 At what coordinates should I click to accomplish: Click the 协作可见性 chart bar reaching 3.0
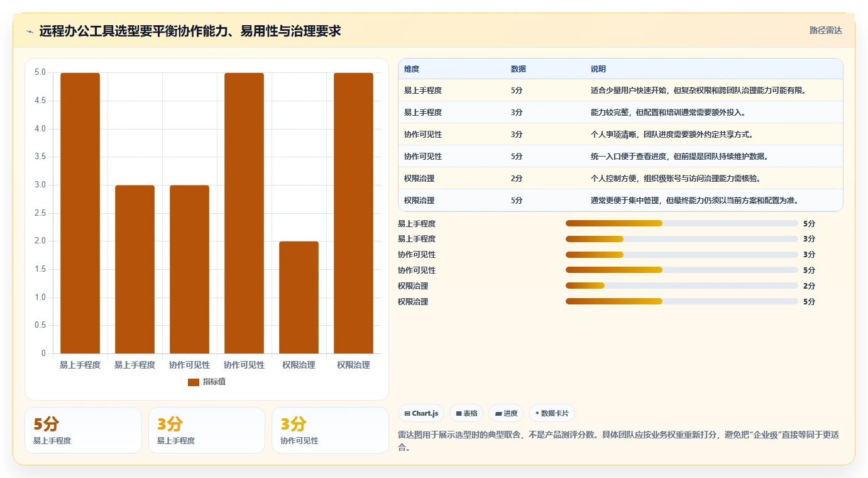(x=189, y=269)
